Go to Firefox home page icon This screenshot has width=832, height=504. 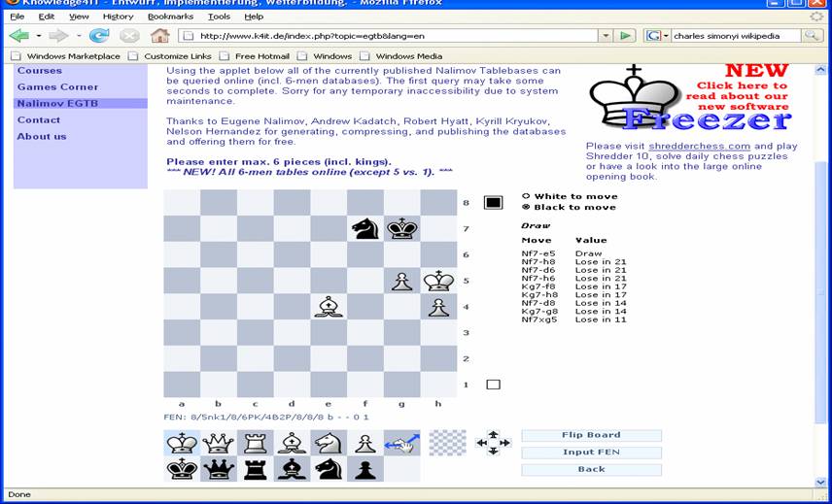pos(160,36)
